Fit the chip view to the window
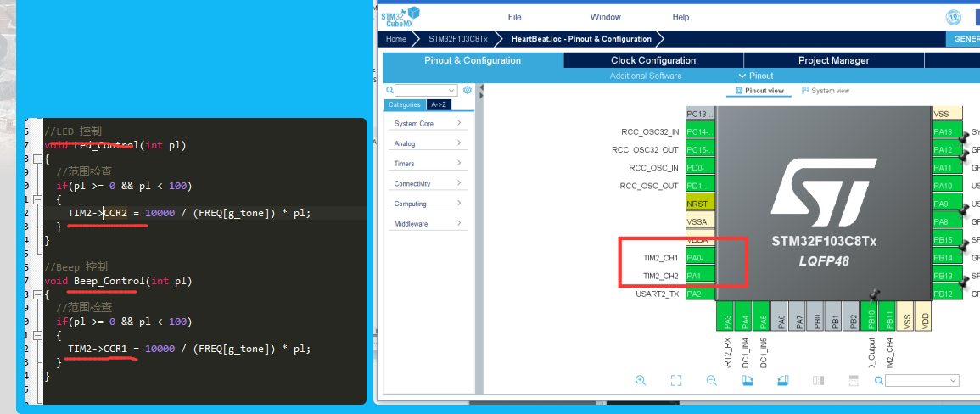Viewport: 980px width, 414px height. tap(675, 380)
